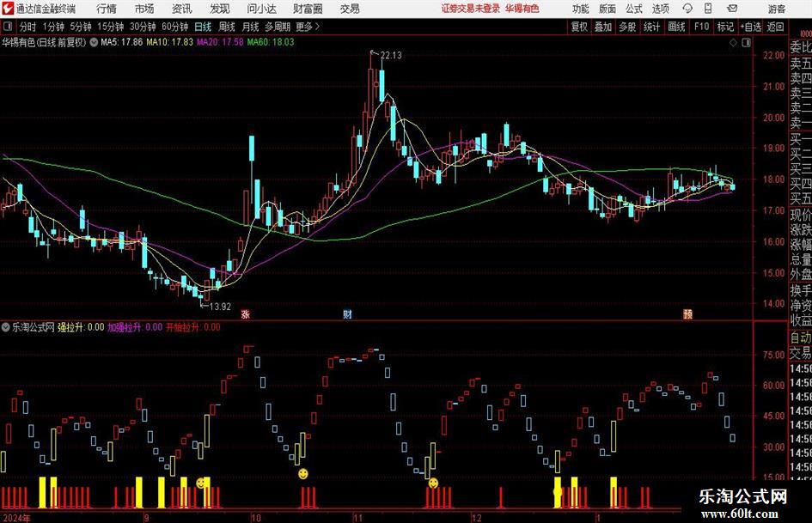Viewport: 812px width, 523px height.
Task: Expand the 乐淘公式网 indicator dropdown arrow
Action: coord(5,327)
